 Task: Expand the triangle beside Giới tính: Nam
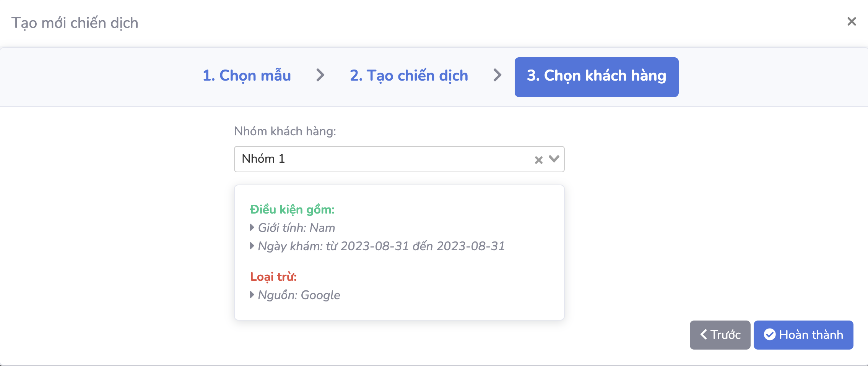pos(252,228)
